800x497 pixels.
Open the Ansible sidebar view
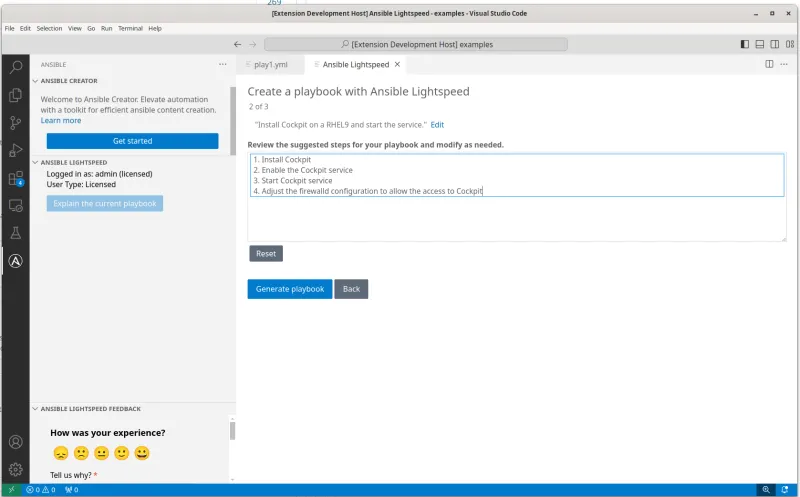15,262
